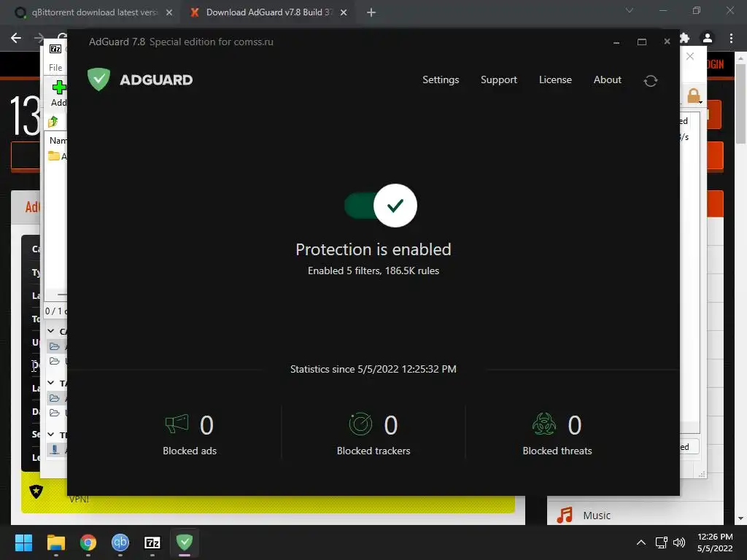This screenshot has height=560, width=747.
Task: Click the Blocked trackers label
Action: pyautogui.click(x=373, y=451)
